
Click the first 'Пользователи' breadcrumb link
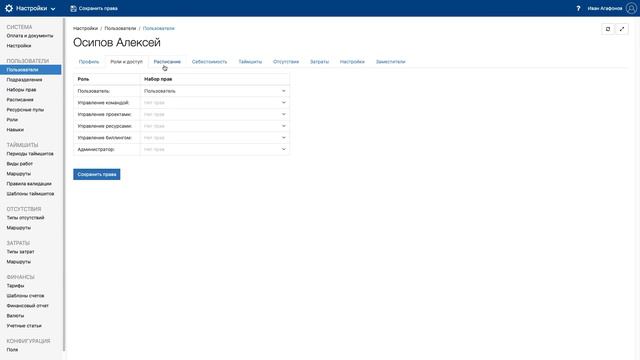pyautogui.click(x=120, y=29)
